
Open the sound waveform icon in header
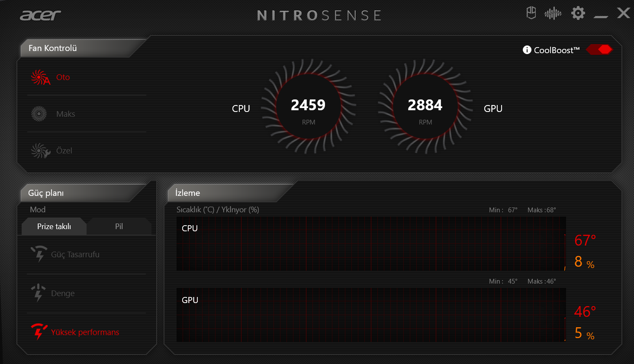553,13
